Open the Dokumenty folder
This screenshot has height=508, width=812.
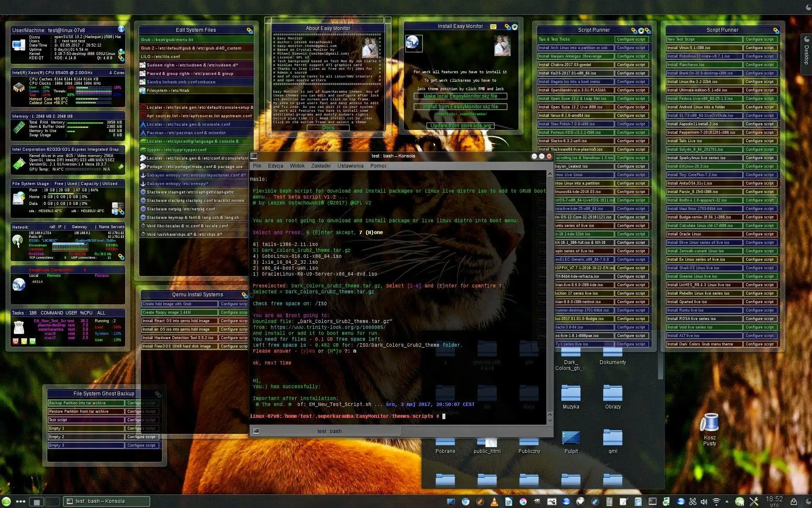tap(612, 356)
